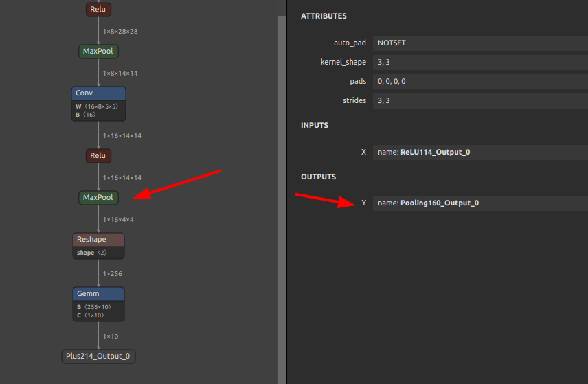This screenshot has height=384, width=588.
Task: Open the Reshape node properties
Action: click(98, 240)
